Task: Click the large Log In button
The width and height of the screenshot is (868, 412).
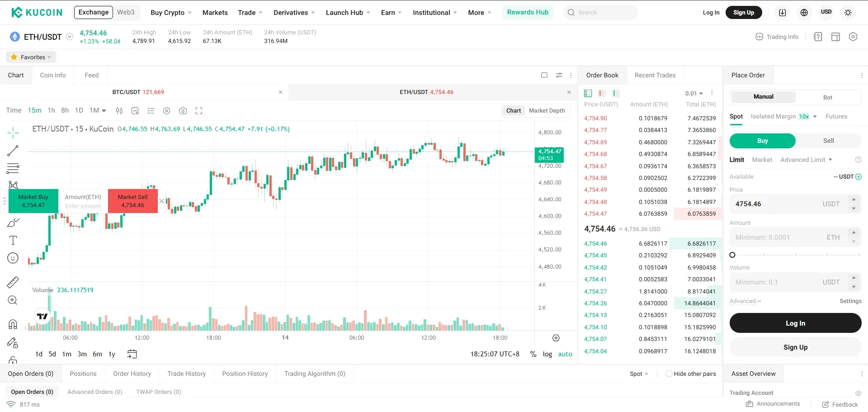Action: click(795, 323)
